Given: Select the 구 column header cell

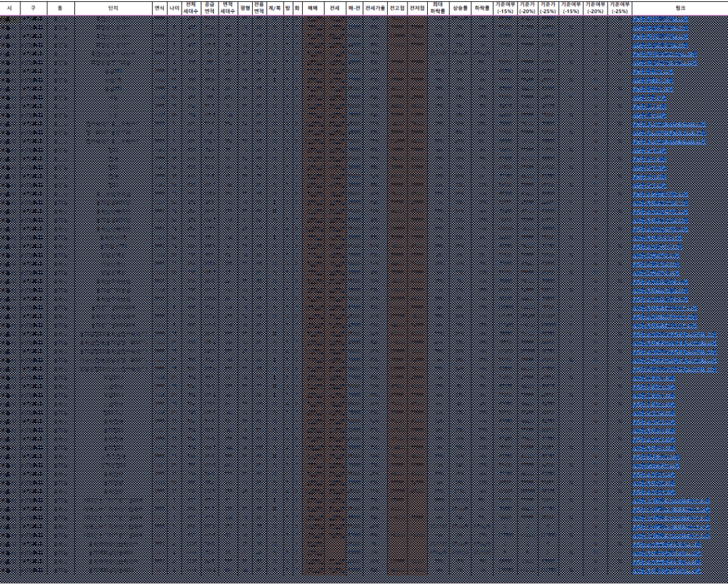Looking at the screenshot, I should coord(32,8).
